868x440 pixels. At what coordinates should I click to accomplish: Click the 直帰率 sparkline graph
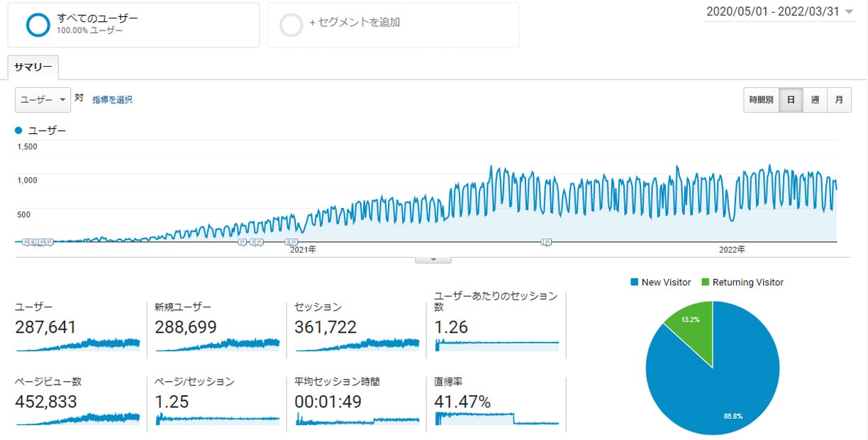coord(495,417)
